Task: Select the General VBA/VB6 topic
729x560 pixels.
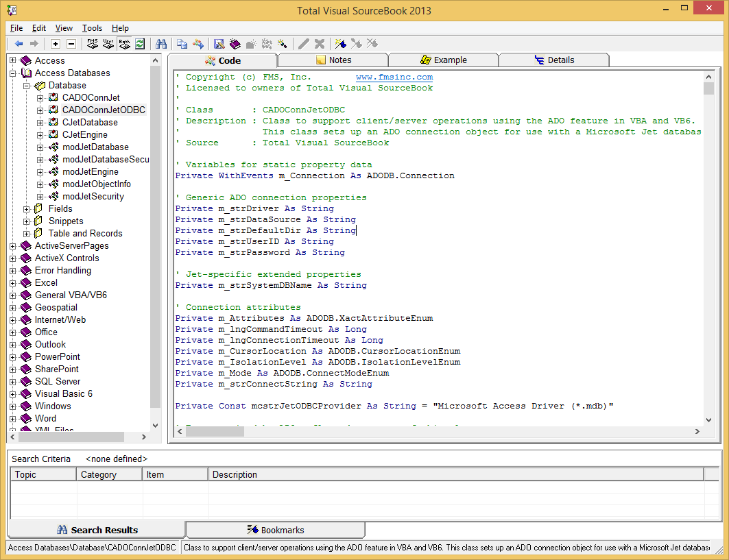Action: pyautogui.click(x=71, y=295)
